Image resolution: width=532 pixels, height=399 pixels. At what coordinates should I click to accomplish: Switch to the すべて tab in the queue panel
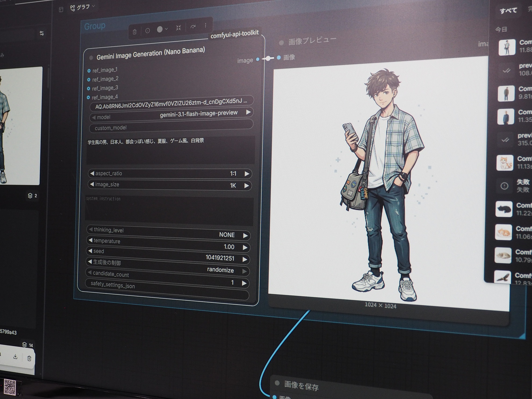tap(508, 11)
